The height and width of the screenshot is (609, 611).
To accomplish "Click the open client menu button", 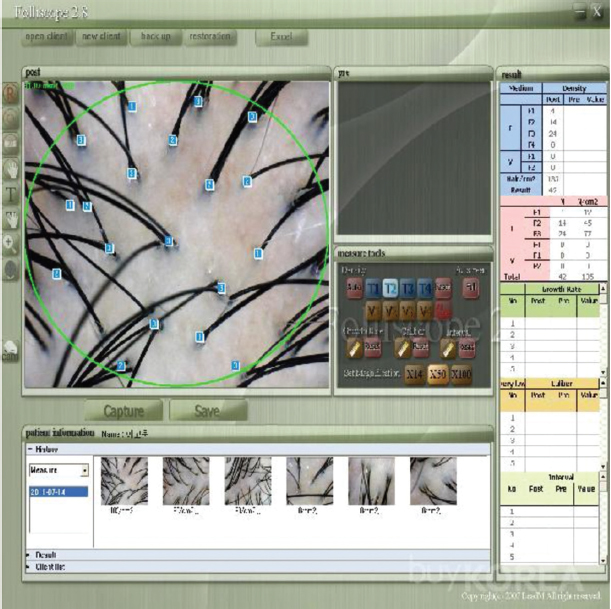I will (47, 37).
